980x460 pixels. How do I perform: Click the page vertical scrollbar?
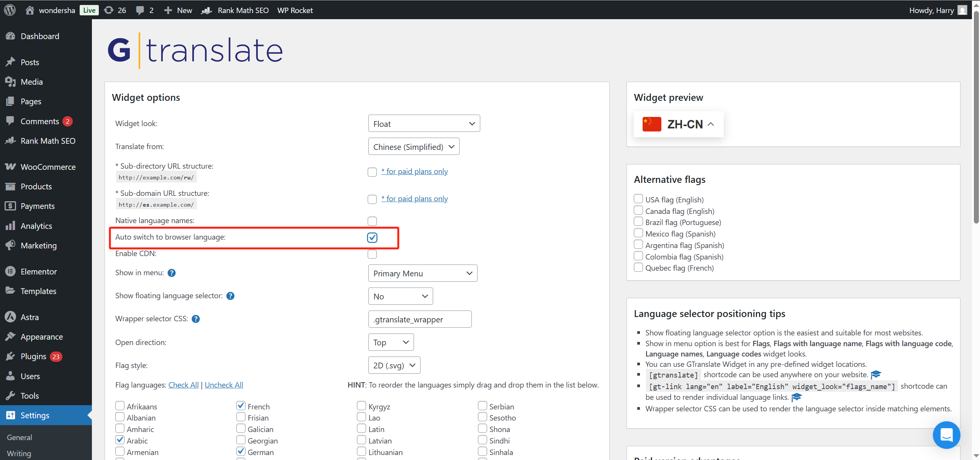click(976, 115)
